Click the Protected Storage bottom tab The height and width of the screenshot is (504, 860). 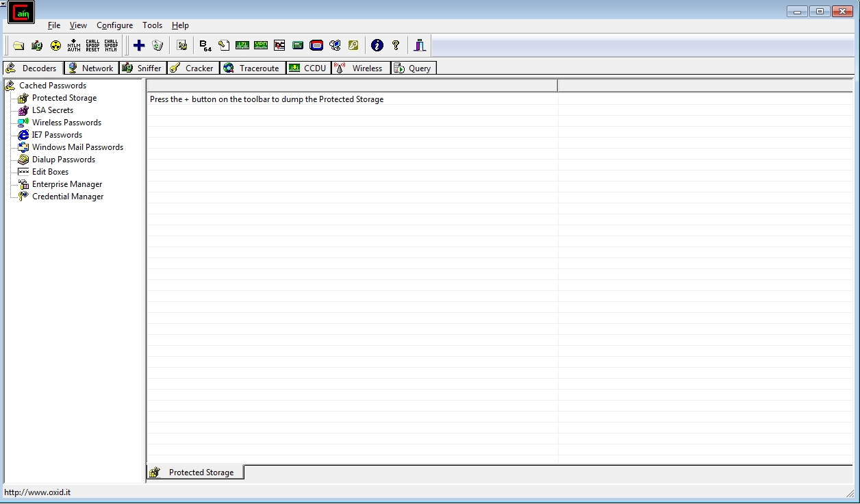click(195, 473)
